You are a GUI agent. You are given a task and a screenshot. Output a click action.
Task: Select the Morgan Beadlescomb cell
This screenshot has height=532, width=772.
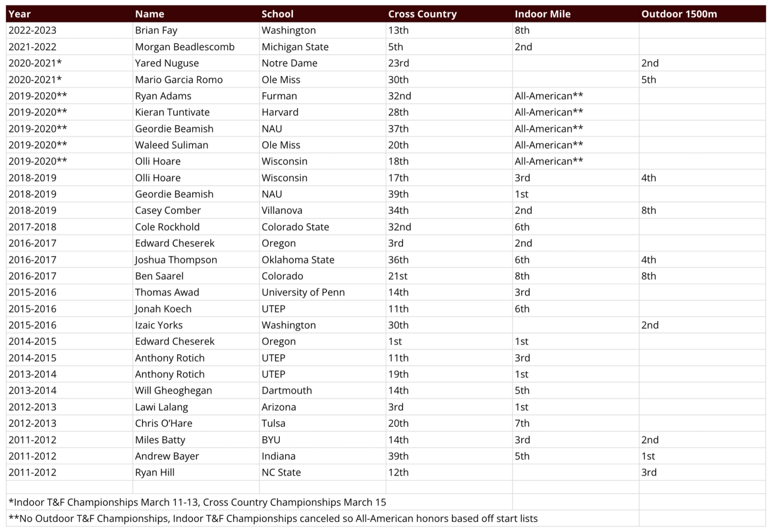point(196,47)
